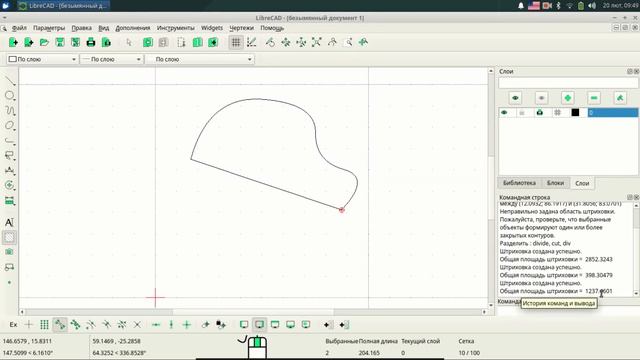Viewport: 640px width, 360px height.
Task: Open the Чертежи menu
Action: [241, 28]
